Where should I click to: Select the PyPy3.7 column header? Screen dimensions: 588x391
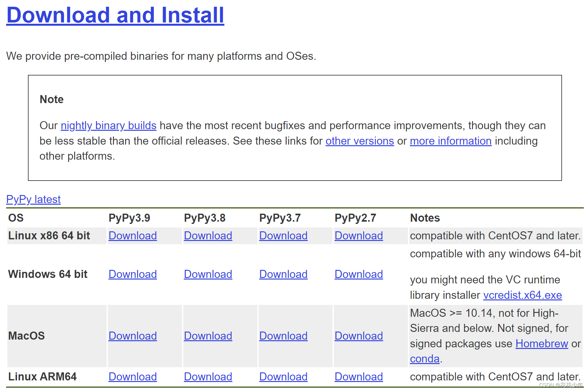tap(280, 218)
